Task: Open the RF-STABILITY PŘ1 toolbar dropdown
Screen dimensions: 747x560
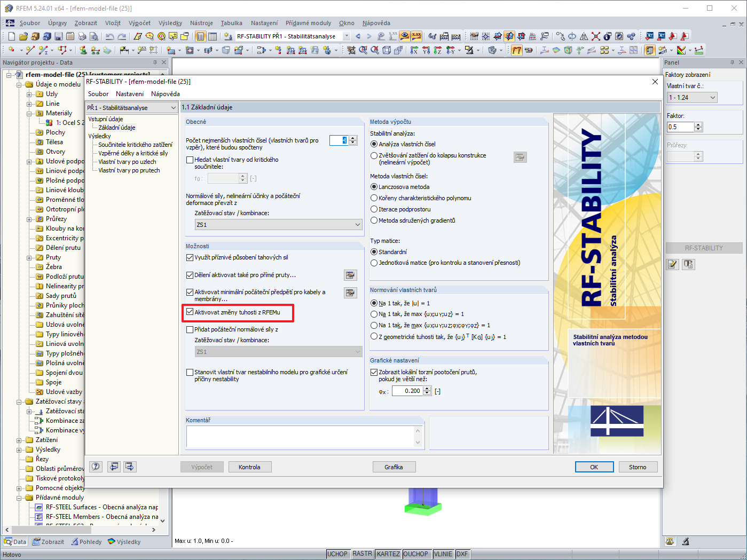Action: pyautogui.click(x=346, y=36)
